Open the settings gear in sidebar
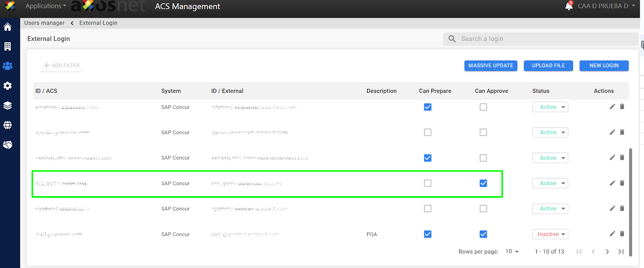This screenshot has height=268, width=644. (8, 86)
